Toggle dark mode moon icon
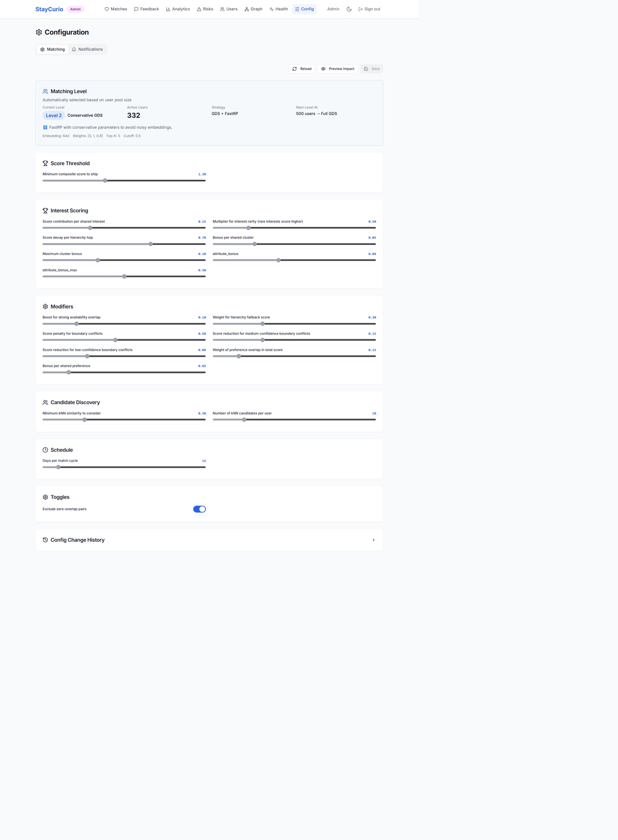This screenshot has height=840, width=618. tap(349, 9)
